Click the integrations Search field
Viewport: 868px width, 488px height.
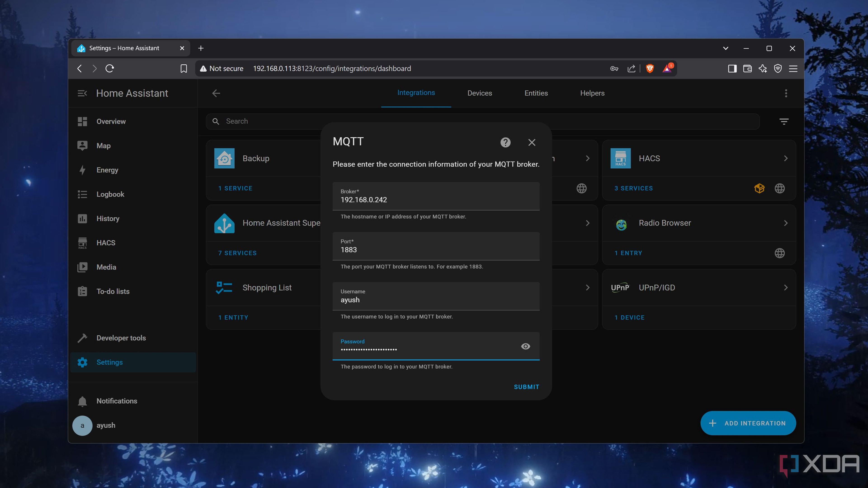point(483,121)
